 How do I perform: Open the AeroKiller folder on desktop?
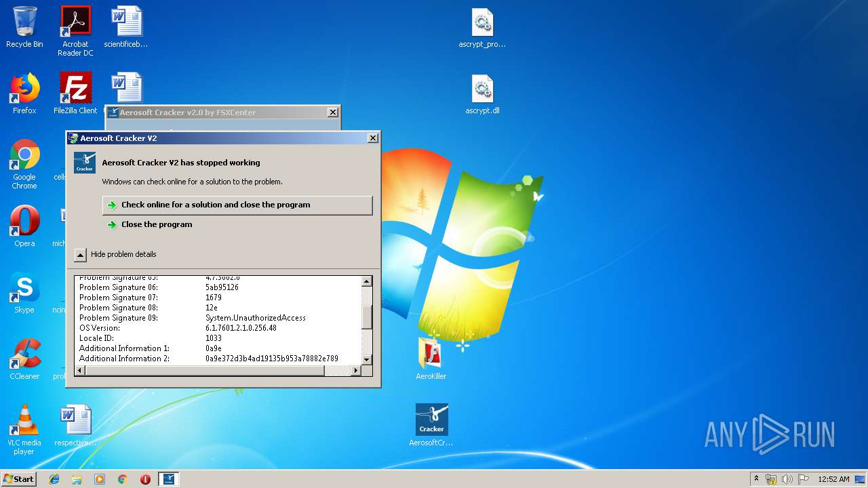click(431, 359)
